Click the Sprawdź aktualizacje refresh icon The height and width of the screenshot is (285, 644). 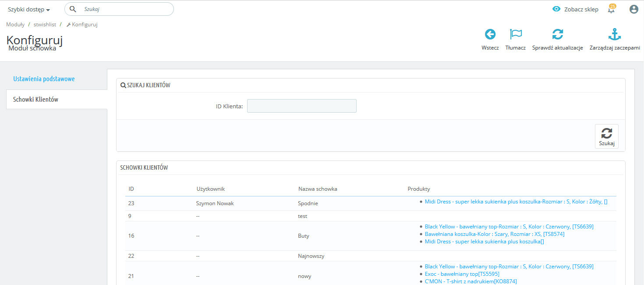point(557,35)
